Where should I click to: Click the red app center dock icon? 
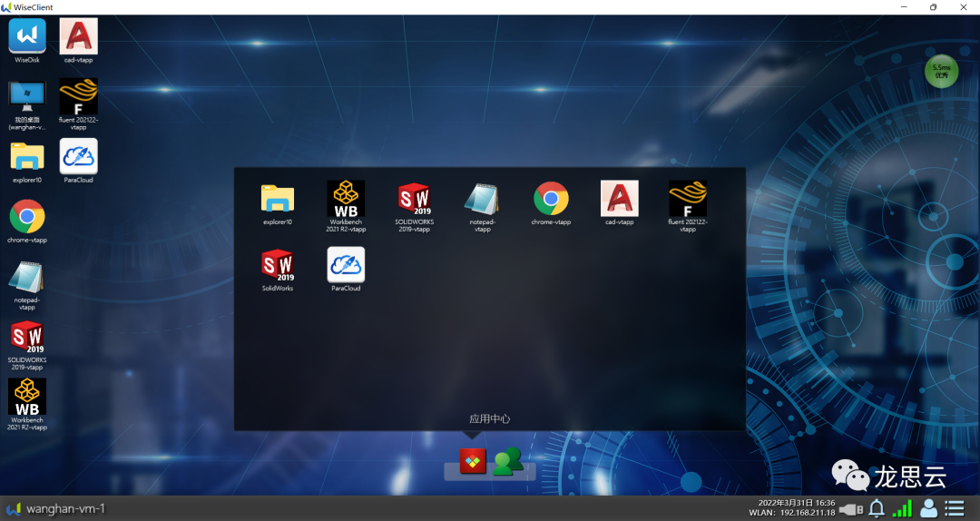tap(473, 461)
